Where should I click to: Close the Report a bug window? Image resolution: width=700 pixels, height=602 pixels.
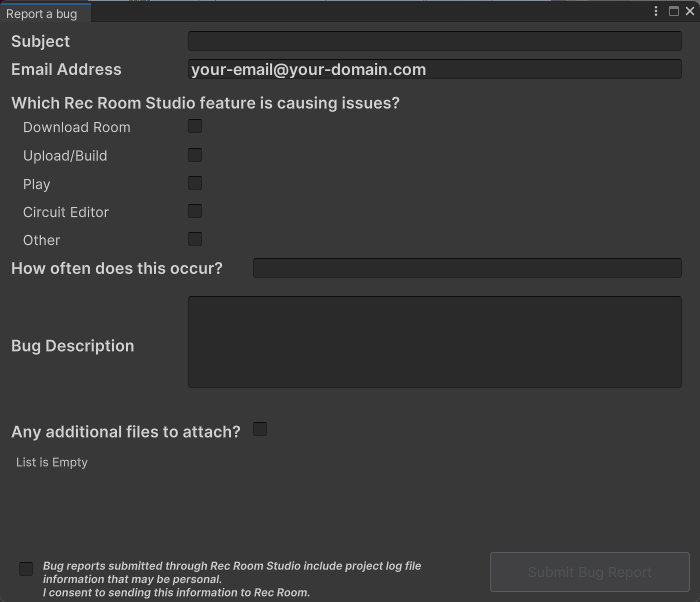[x=689, y=11]
